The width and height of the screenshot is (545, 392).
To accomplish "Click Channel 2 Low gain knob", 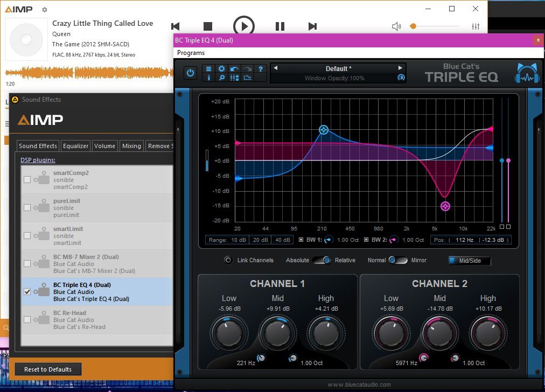I will pos(390,333).
